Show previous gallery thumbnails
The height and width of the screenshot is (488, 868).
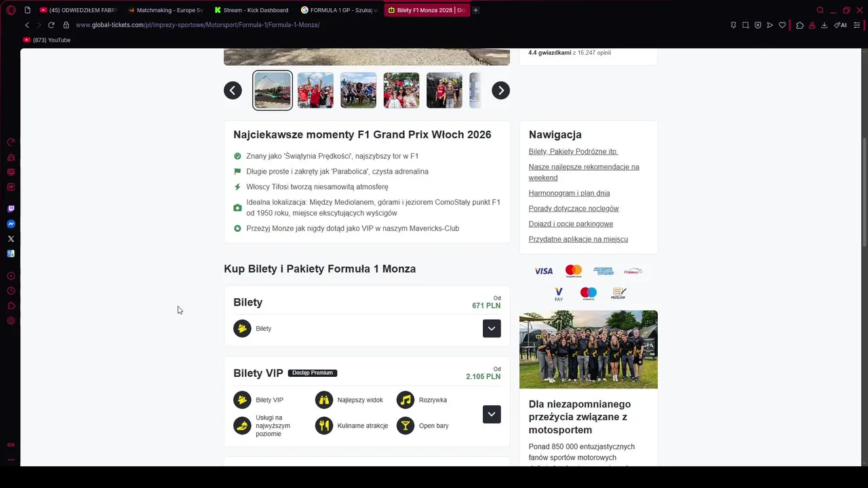click(x=233, y=90)
